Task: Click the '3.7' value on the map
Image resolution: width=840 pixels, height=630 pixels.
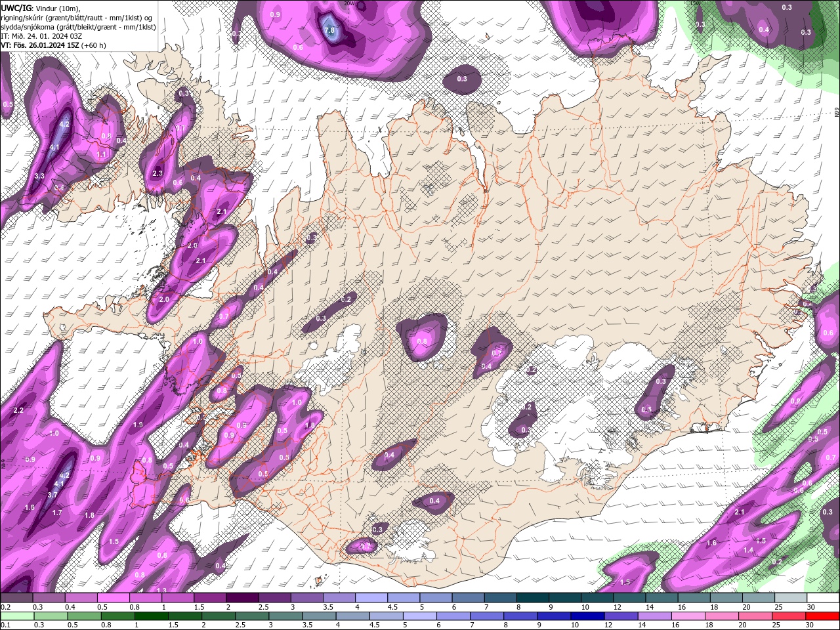Action: 53,495
